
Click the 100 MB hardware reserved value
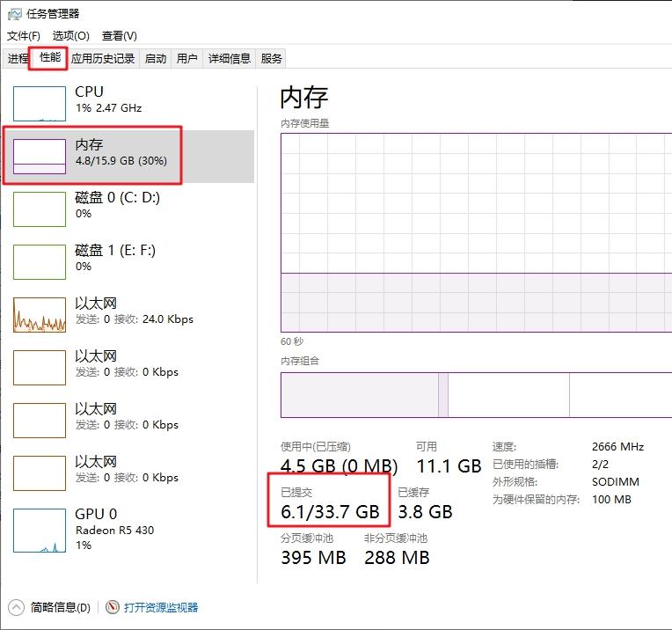click(611, 499)
